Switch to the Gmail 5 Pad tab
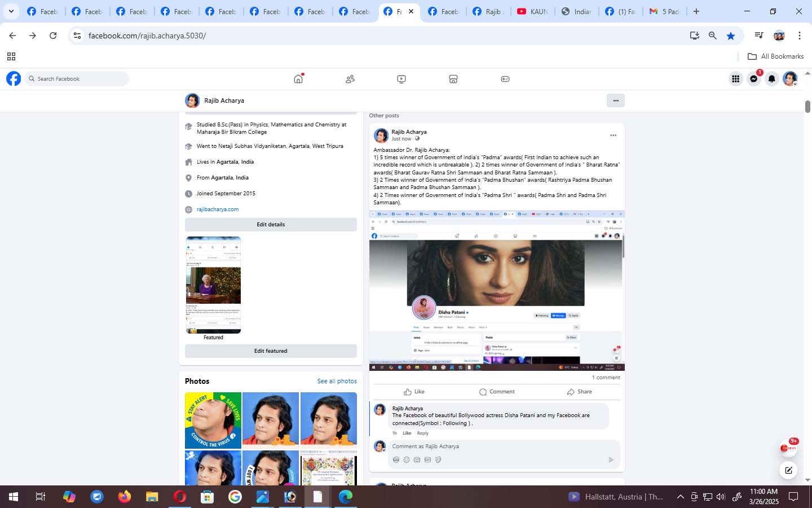This screenshot has width=812, height=508. click(665, 11)
